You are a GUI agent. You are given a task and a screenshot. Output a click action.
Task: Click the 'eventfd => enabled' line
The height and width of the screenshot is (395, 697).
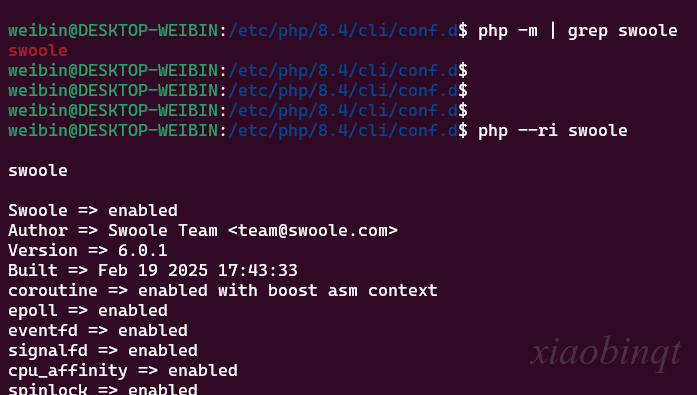coord(98,331)
